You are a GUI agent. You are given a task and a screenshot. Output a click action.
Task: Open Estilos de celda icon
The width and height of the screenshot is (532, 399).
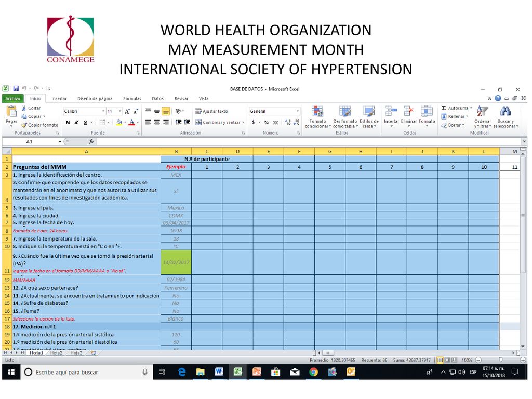[x=369, y=111]
